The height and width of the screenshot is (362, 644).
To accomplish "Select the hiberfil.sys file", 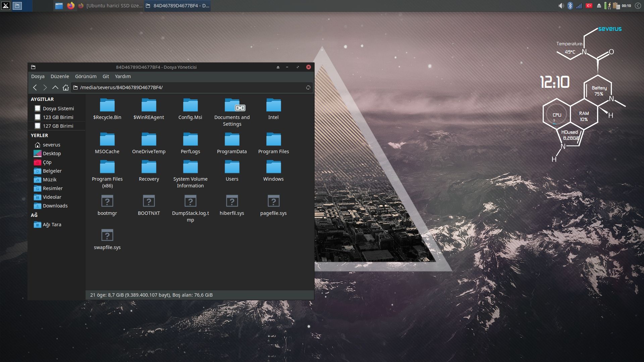I will (232, 205).
